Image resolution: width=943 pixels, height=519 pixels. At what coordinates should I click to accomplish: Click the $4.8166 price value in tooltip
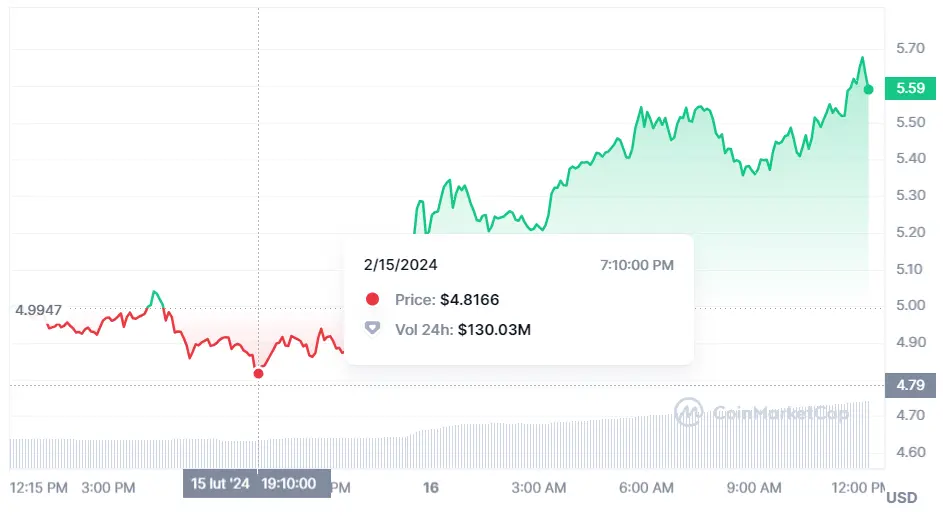pos(469,299)
